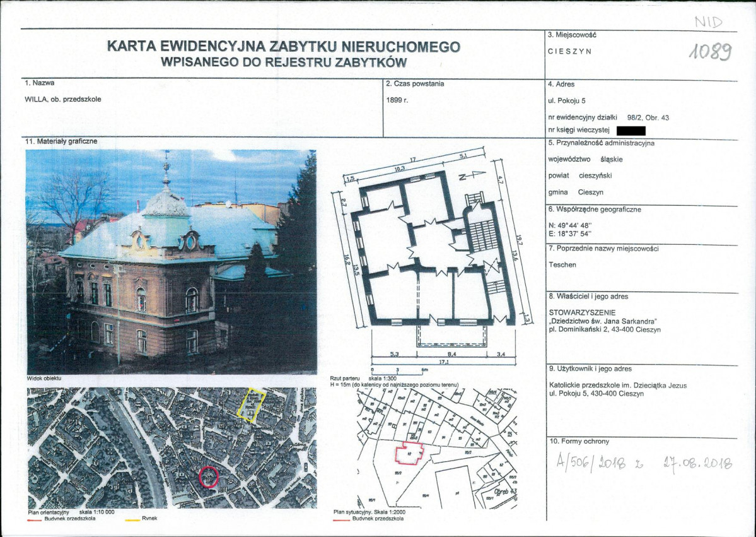
Task: Click the yellow Rynek outline on the map
Action: pyautogui.click(x=252, y=404)
